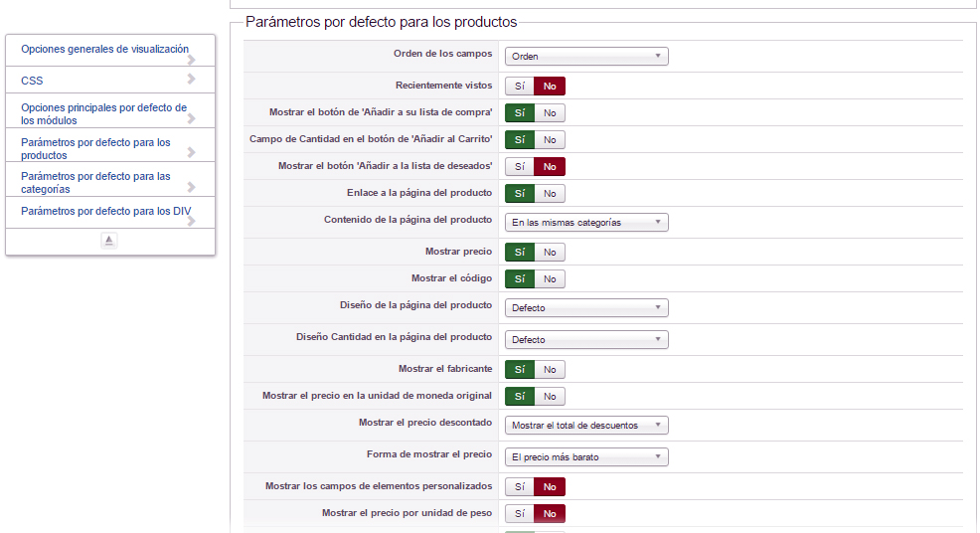The height and width of the screenshot is (533, 980).
Task: Open the CSS settings link
Action: (x=32, y=81)
